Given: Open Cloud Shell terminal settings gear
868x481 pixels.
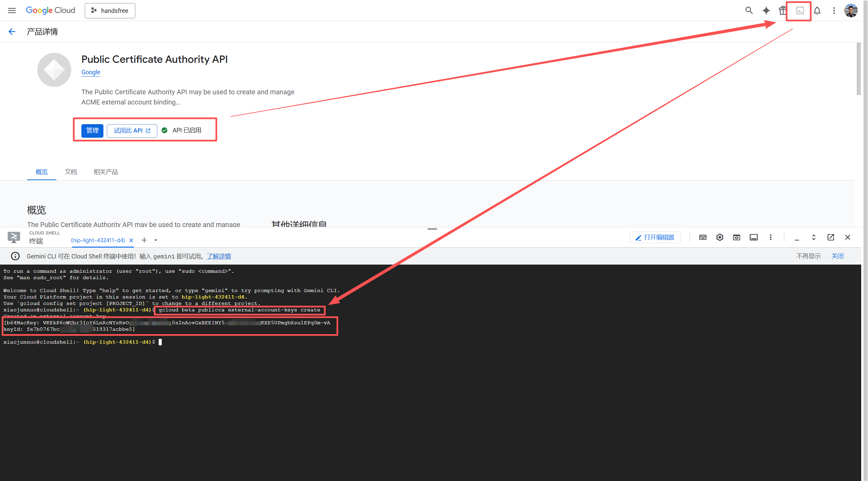Looking at the screenshot, I should coord(720,237).
